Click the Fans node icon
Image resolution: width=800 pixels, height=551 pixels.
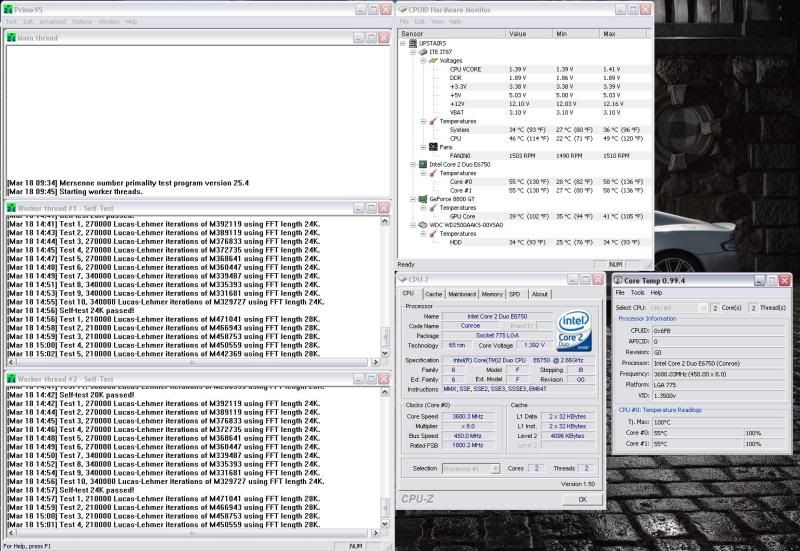click(433, 147)
